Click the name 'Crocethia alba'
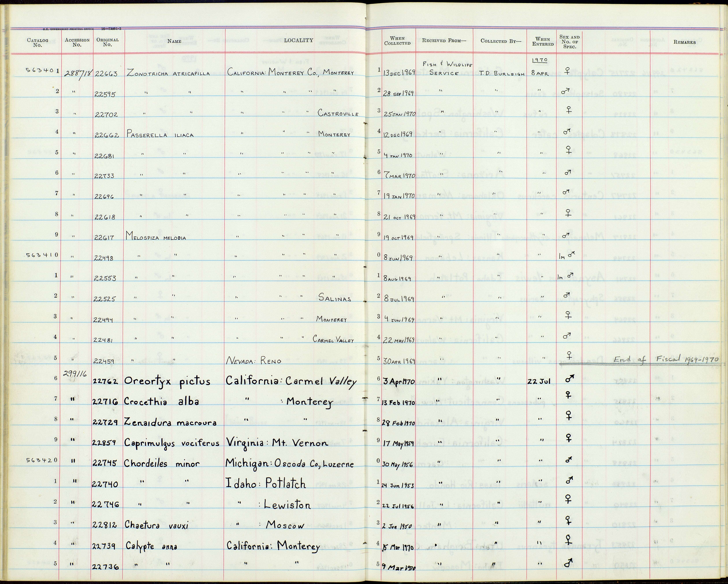Image resolution: width=728 pixels, height=584 pixels. (x=161, y=401)
